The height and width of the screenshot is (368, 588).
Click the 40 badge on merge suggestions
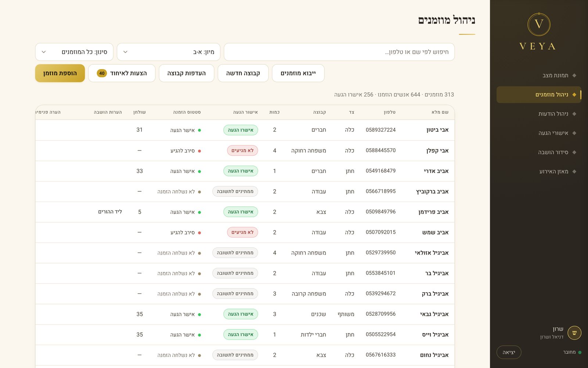(102, 73)
